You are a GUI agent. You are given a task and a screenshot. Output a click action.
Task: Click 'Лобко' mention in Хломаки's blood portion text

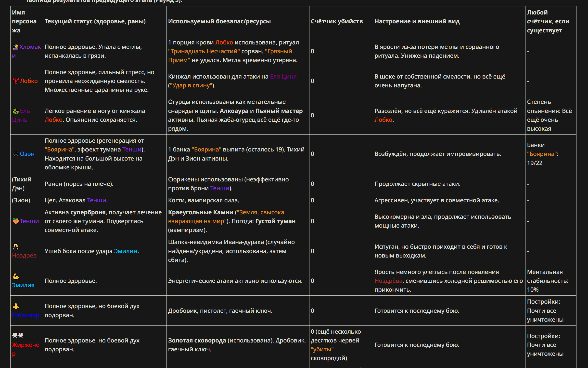224,42
